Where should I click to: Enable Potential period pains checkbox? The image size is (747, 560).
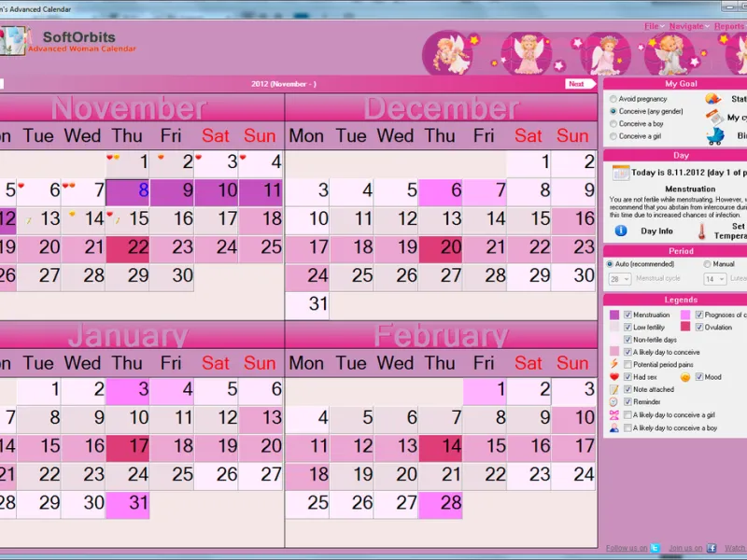[627, 364]
